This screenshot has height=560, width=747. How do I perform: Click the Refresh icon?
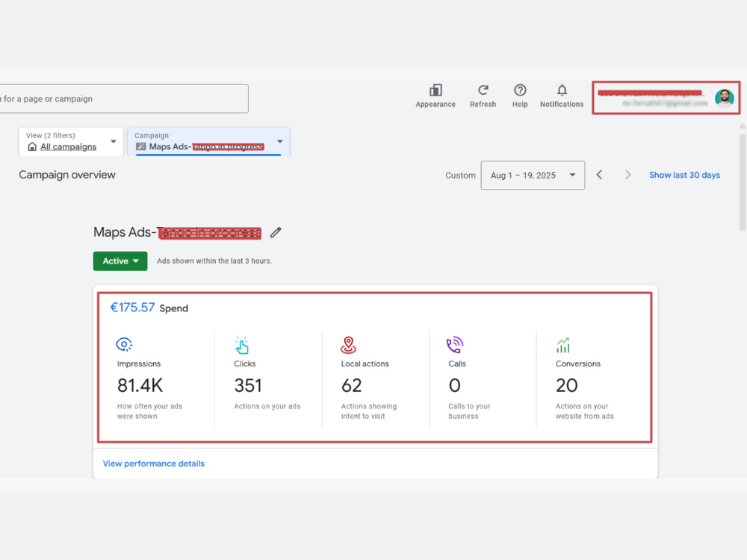483,90
